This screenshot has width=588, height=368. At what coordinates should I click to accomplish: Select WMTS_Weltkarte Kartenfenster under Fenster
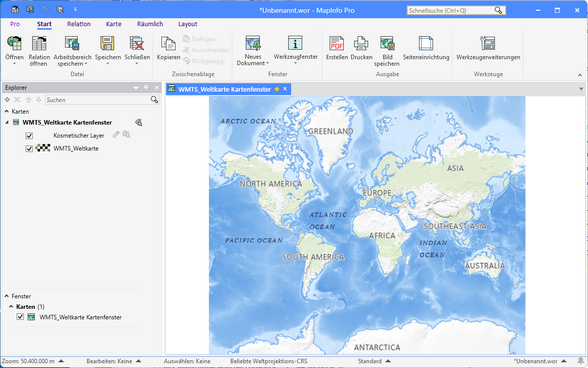[x=81, y=317]
